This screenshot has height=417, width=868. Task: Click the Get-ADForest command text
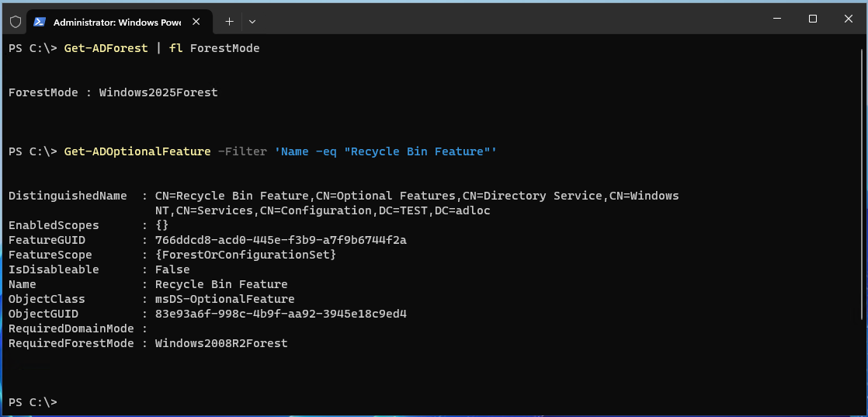pyautogui.click(x=106, y=48)
